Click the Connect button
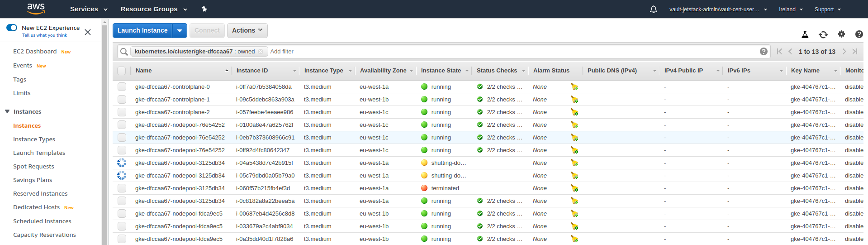 [x=207, y=30]
